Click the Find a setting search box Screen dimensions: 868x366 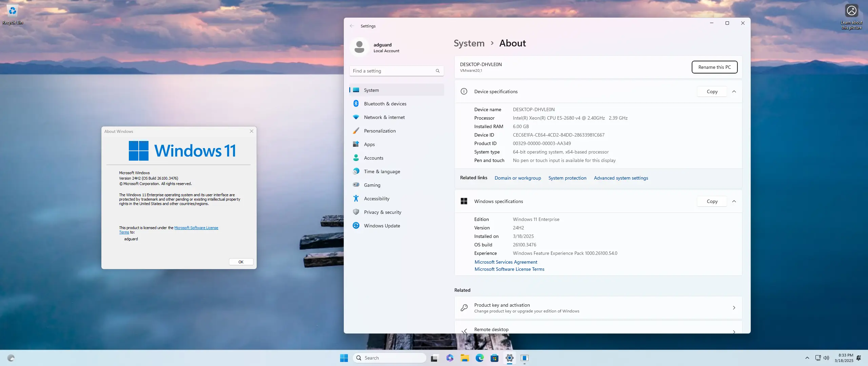click(396, 70)
